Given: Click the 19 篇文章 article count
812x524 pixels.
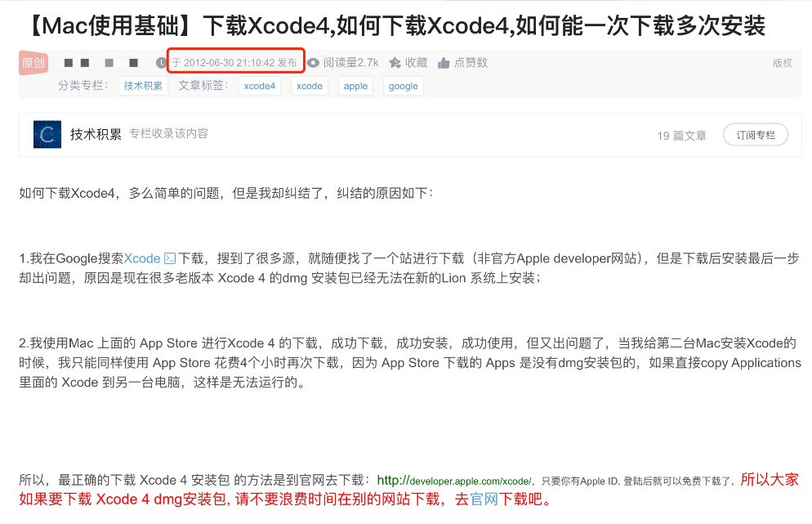Looking at the screenshot, I should click(x=681, y=136).
